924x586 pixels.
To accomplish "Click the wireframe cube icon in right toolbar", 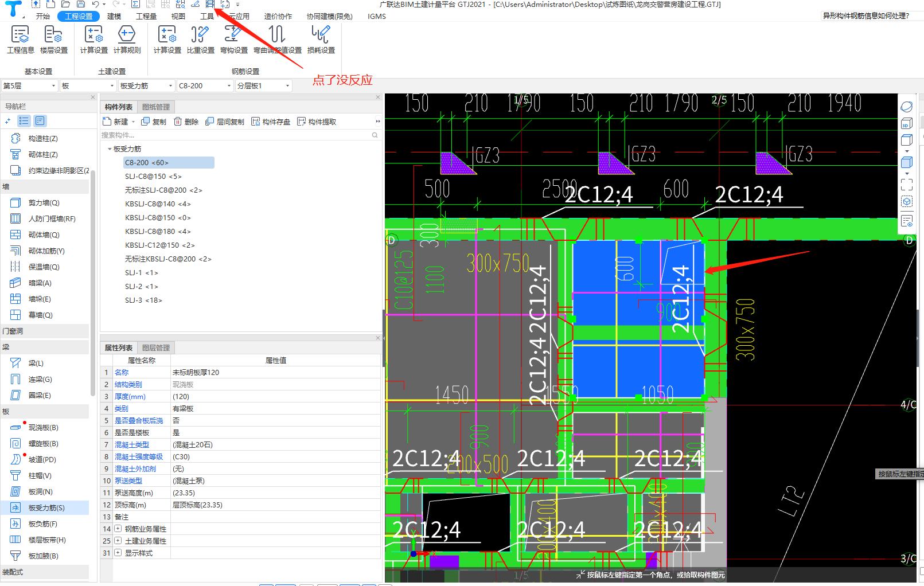I will tap(906, 140).
